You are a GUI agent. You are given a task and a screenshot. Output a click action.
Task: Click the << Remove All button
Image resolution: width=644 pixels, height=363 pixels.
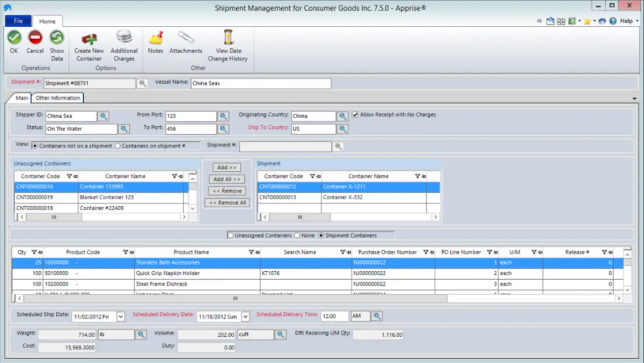[x=228, y=203]
